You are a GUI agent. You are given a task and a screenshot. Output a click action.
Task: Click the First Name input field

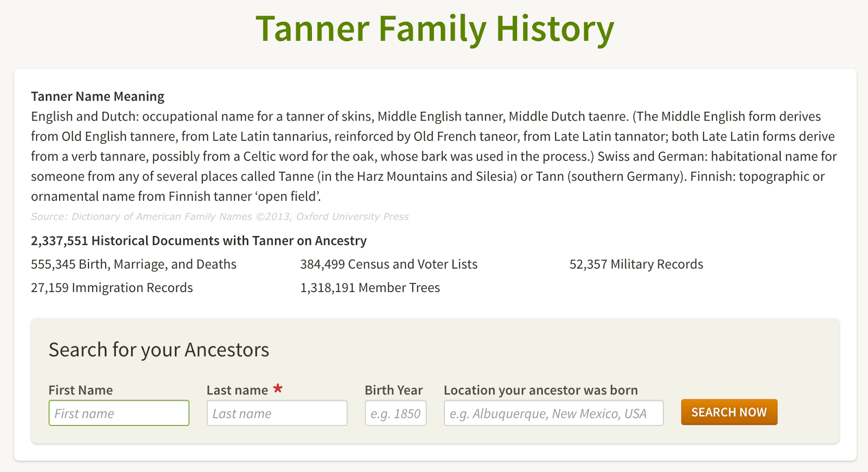(119, 413)
